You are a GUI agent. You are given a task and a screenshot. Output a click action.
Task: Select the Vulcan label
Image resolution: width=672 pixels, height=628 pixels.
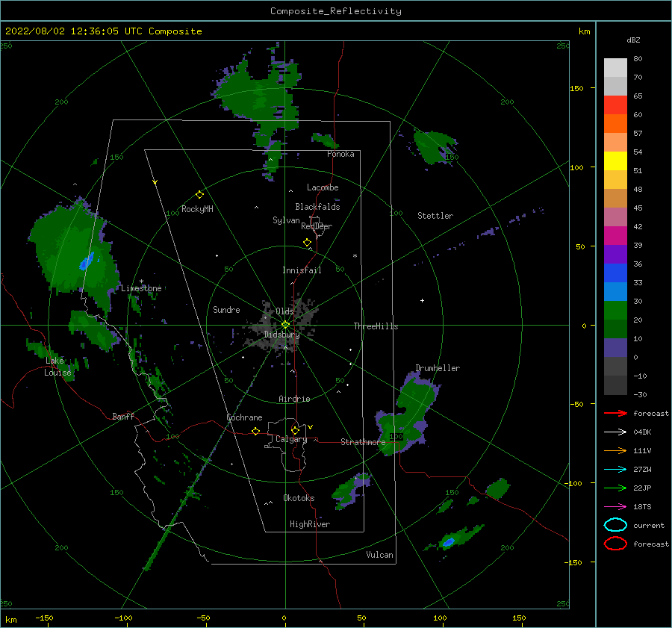click(x=379, y=555)
